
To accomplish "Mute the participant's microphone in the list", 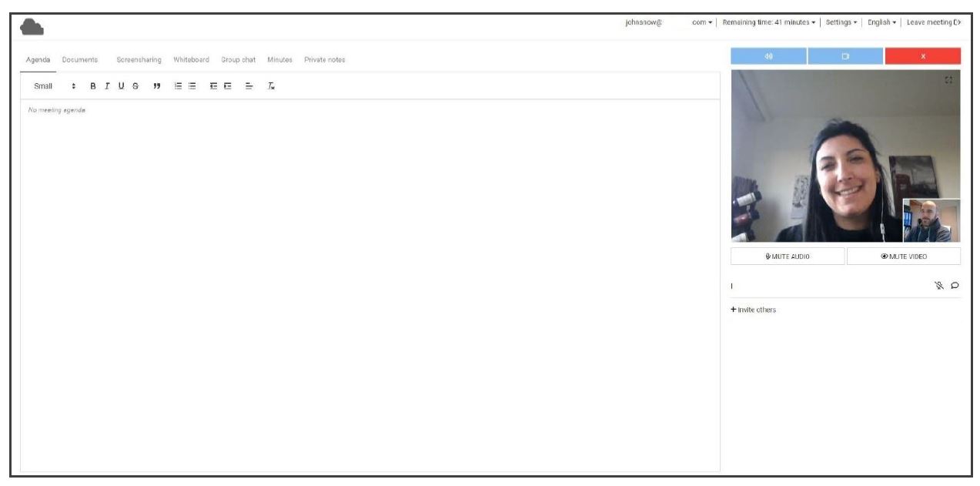I will [x=938, y=286].
